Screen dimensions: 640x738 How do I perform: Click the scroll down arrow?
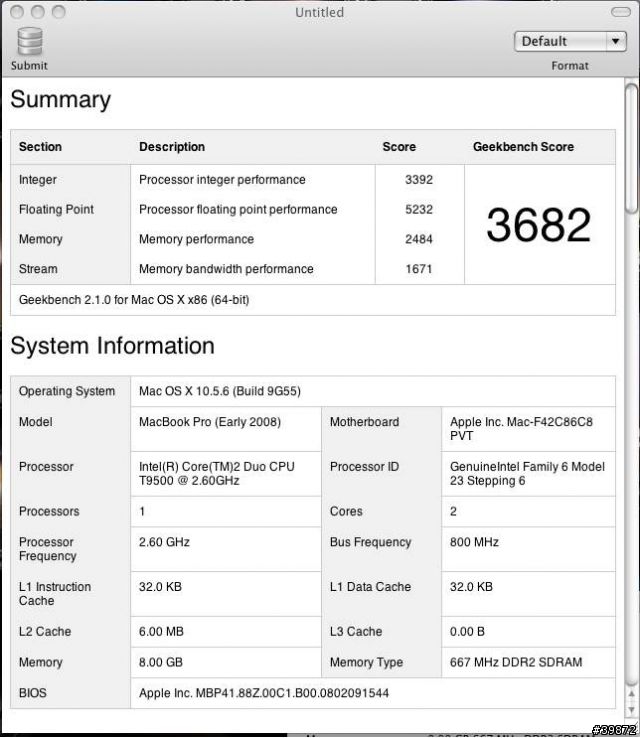631,710
